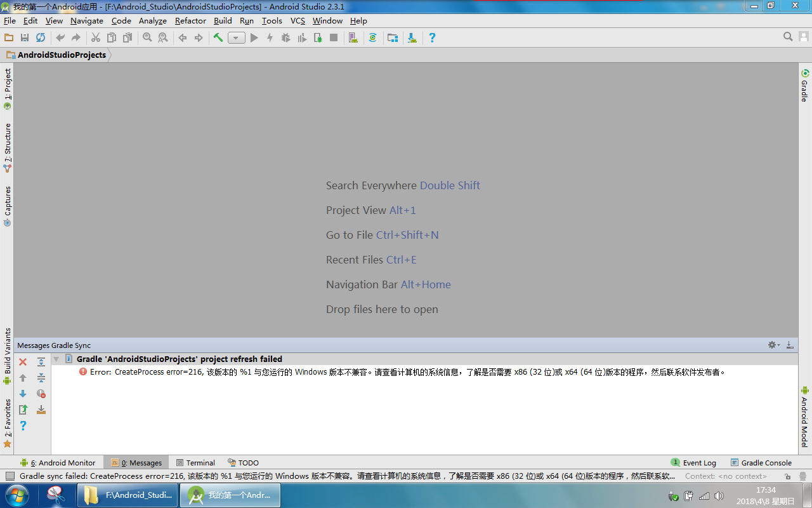Image resolution: width=812 pixels, height=508 pixels.
Task: Open AVD Manager toolbar icon
Action: (353, 37)
